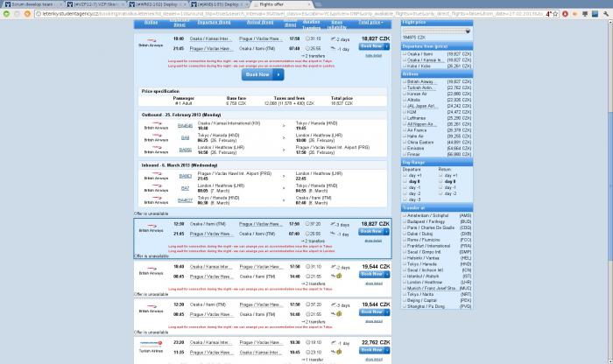The image size is (613, 364).
Task: Go back using the browser back arrow
Action: 6,14
